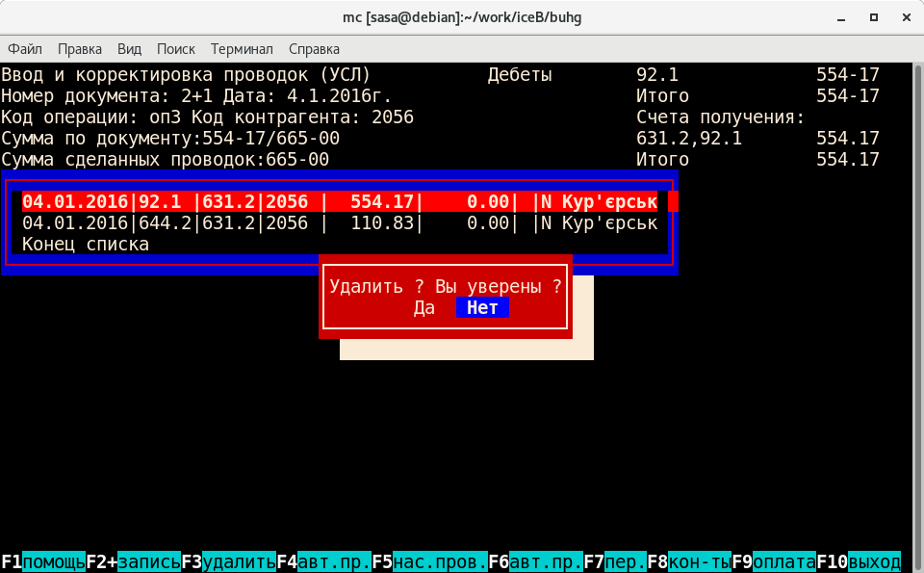Confirm deletion with Да
This screenshot has height=573, width=924.
coord(424,307)
